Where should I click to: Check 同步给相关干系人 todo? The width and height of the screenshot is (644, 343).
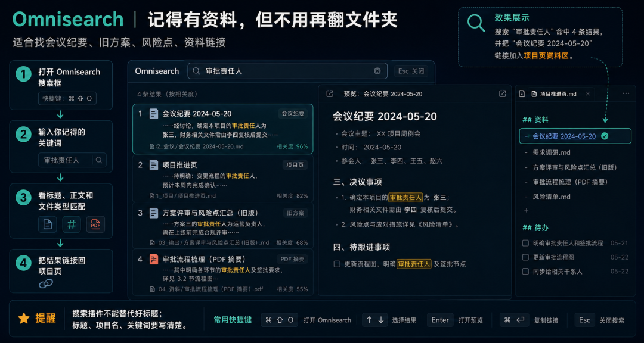click(525, 271)
